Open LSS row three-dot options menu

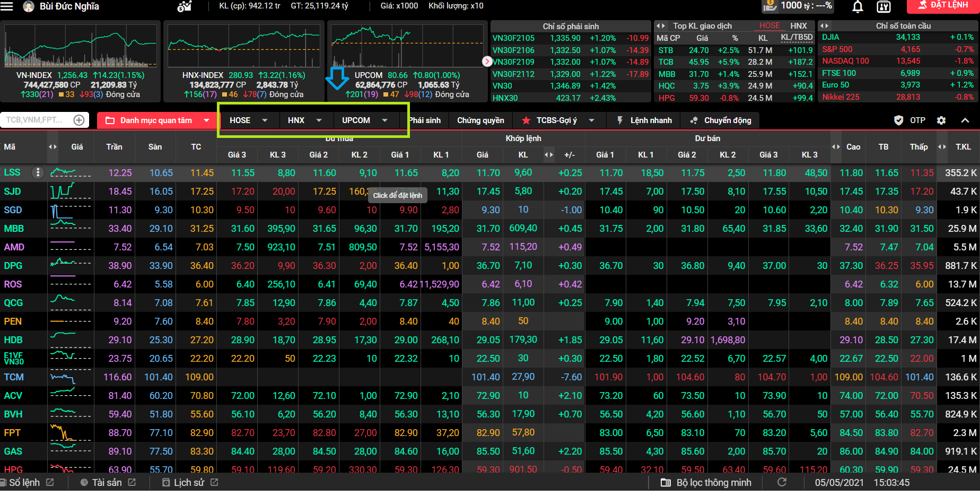click(38, 172)
